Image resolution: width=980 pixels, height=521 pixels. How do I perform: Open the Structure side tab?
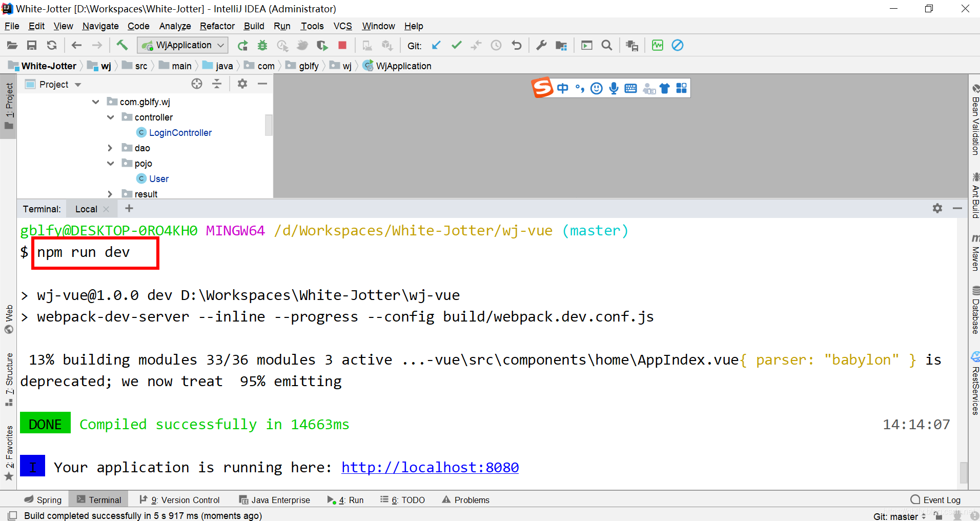(x=9, y=379)
